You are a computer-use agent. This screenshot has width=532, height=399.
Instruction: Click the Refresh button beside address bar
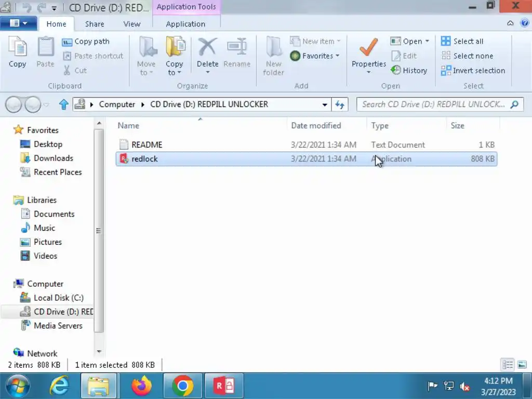pos(340,104)
